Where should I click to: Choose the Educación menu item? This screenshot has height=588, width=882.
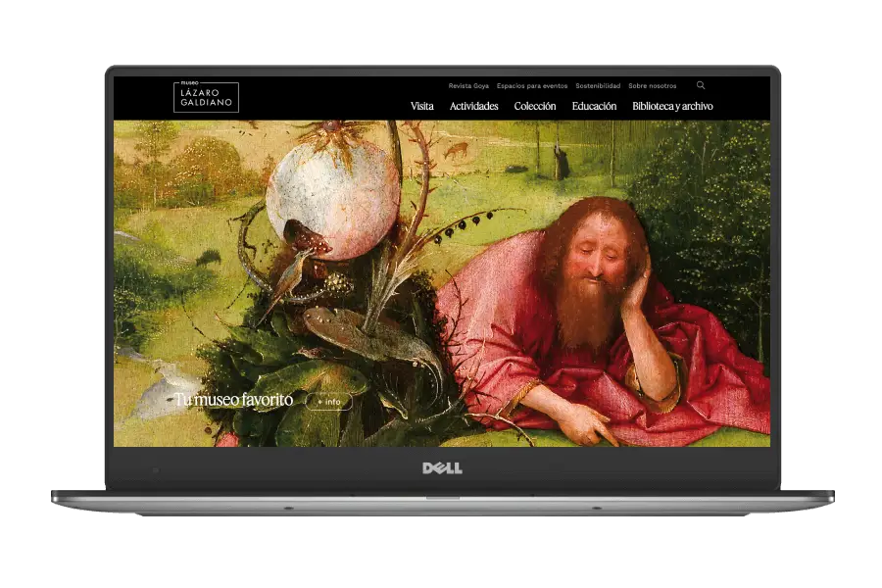point(594,107)
